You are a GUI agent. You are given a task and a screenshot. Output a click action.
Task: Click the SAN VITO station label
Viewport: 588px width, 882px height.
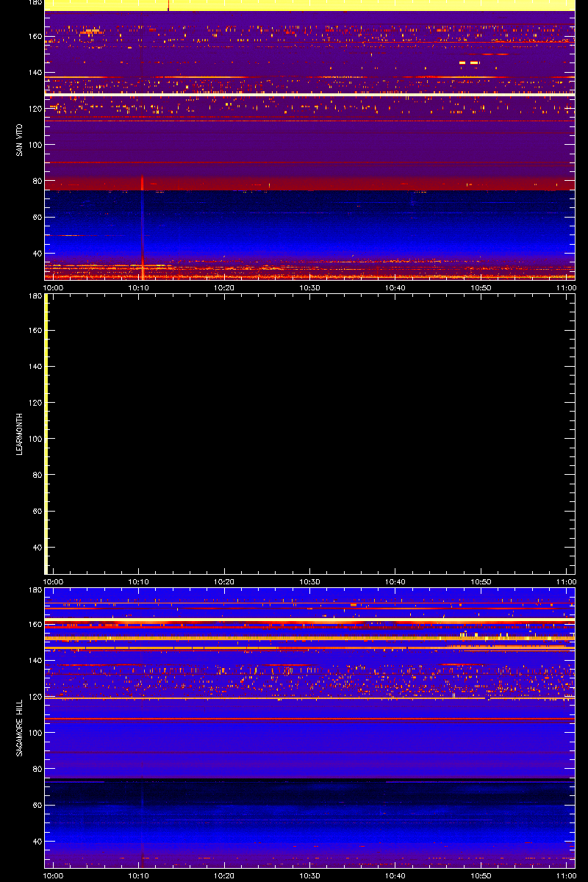18,140
